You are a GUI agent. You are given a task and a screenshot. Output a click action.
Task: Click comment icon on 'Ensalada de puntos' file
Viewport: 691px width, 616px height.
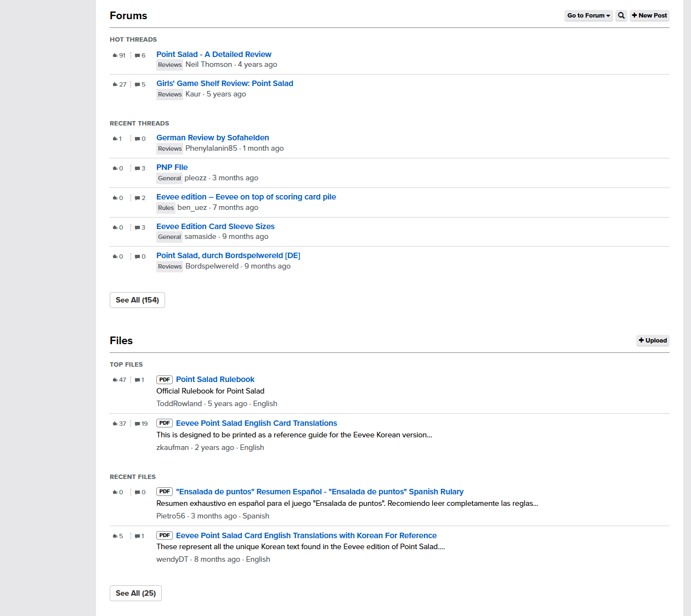click(137, 492)
